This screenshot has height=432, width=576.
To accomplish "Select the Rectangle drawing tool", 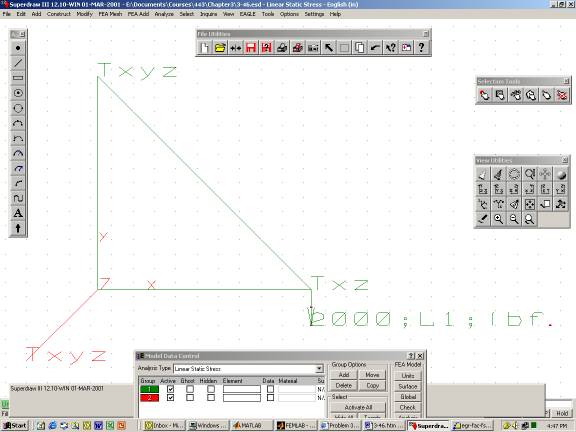I will tap(18, 78).
